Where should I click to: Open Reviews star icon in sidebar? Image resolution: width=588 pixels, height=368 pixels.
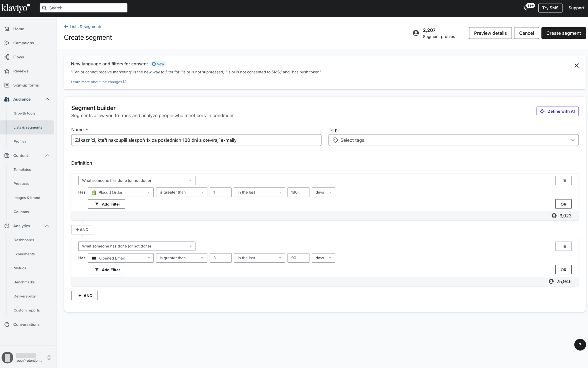(7, 71)
